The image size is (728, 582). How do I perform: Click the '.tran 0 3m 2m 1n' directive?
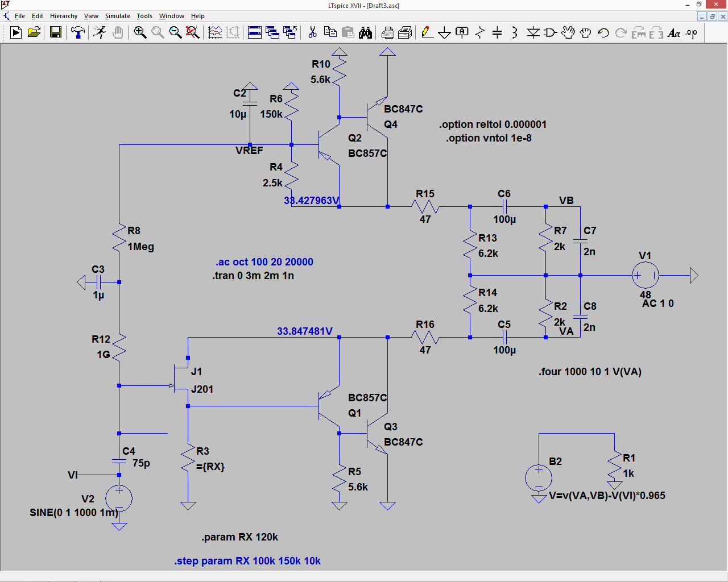(x=254, y=276)
